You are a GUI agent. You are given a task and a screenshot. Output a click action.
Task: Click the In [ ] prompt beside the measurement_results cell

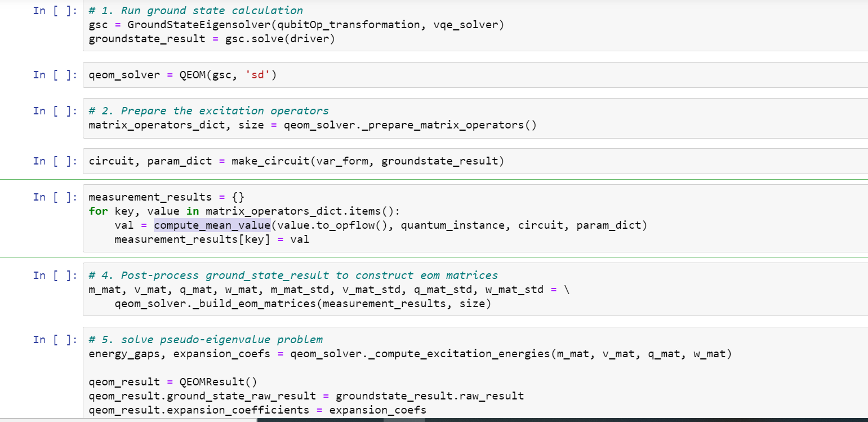coord(54,197)
